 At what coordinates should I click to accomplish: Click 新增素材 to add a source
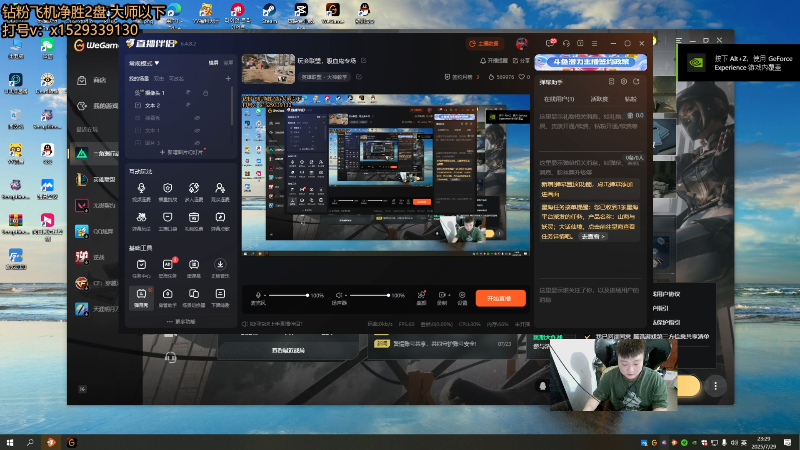click(x=181, y=152)
